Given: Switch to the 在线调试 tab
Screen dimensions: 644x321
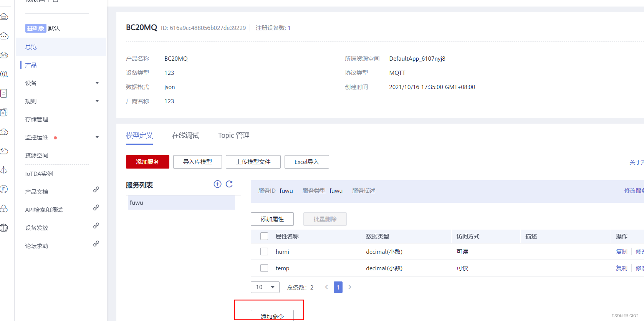Looking at the screenshot, I should (185, 136).
